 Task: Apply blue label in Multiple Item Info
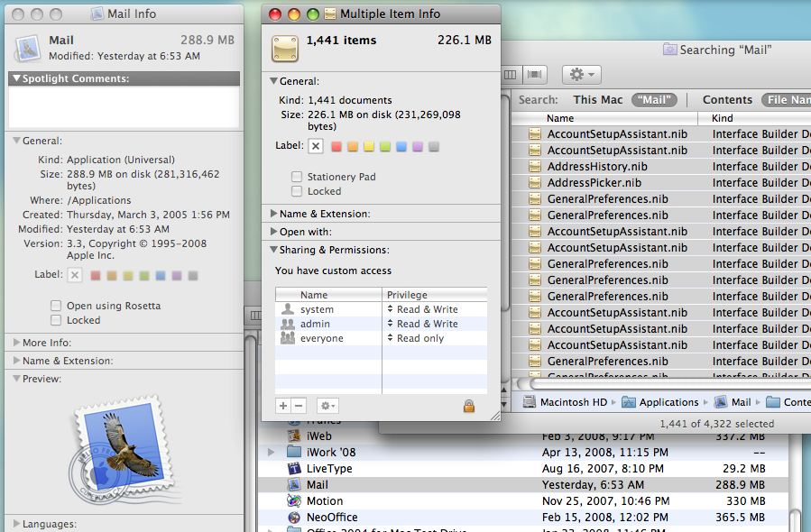401,147
